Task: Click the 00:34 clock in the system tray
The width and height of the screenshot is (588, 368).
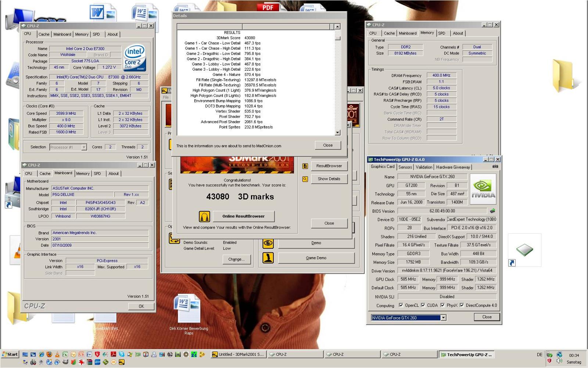Action: point(574,355)
